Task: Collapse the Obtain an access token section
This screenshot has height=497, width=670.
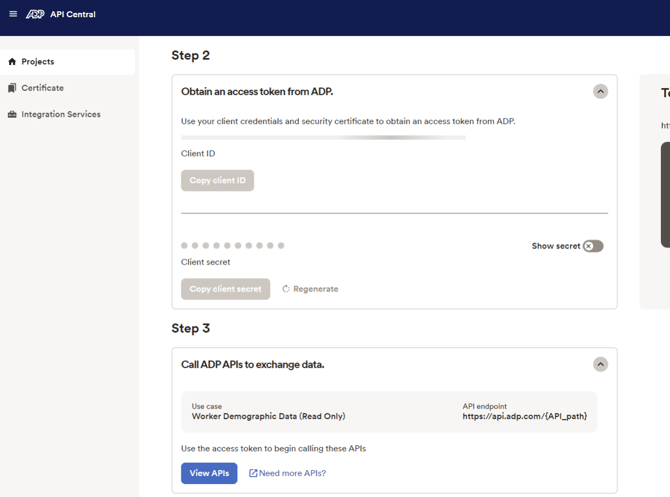Action: coord(600,91)
